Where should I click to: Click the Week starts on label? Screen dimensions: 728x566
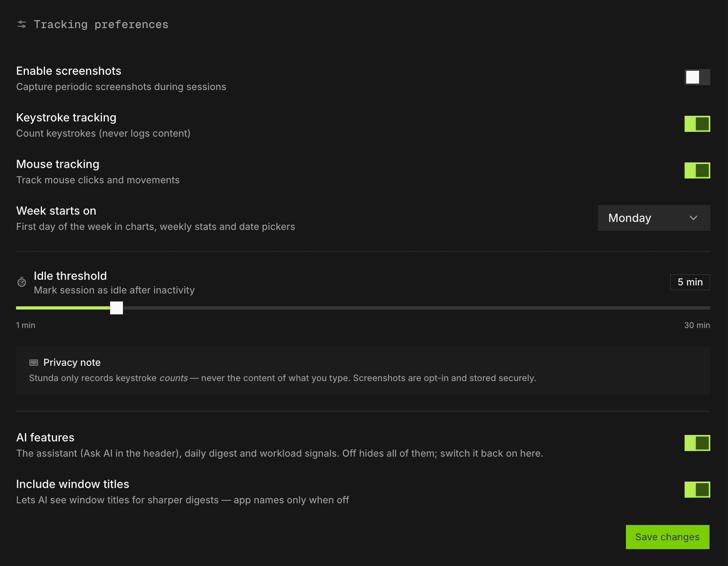click(56, 211)
